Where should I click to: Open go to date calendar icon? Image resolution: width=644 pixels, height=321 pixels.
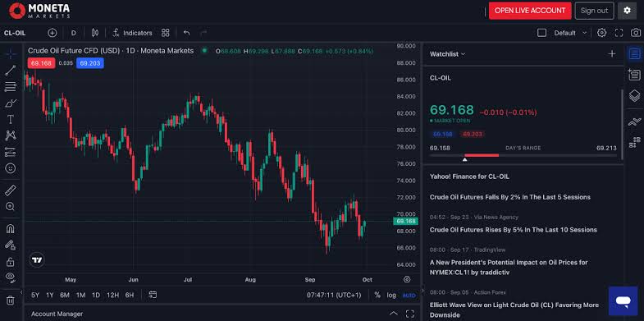(153, 295)
